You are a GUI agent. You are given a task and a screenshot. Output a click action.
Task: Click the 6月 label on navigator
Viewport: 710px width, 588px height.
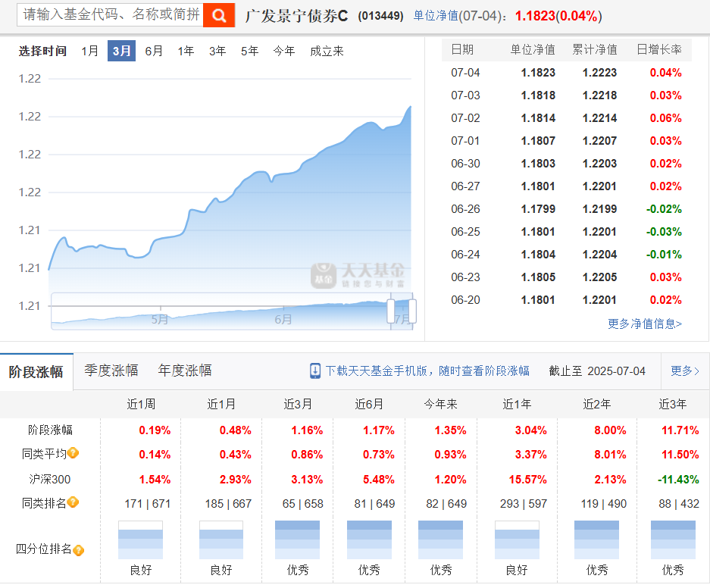(x=283, y=320)
